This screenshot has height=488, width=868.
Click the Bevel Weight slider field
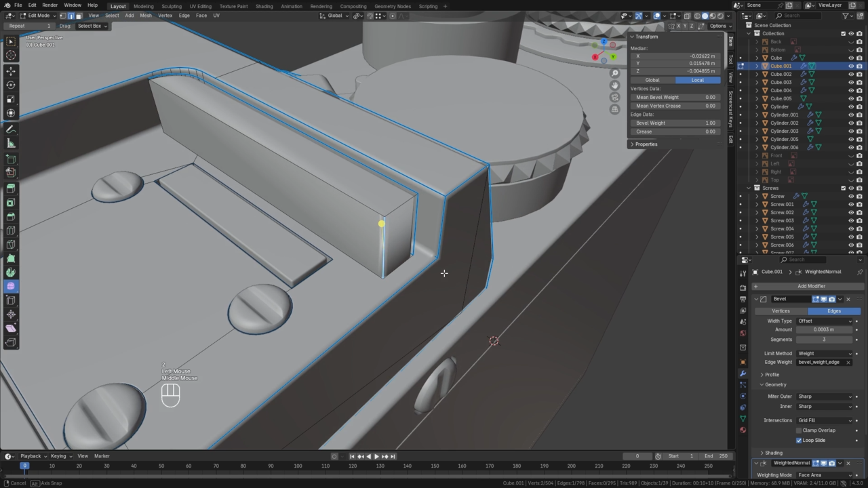675,123
